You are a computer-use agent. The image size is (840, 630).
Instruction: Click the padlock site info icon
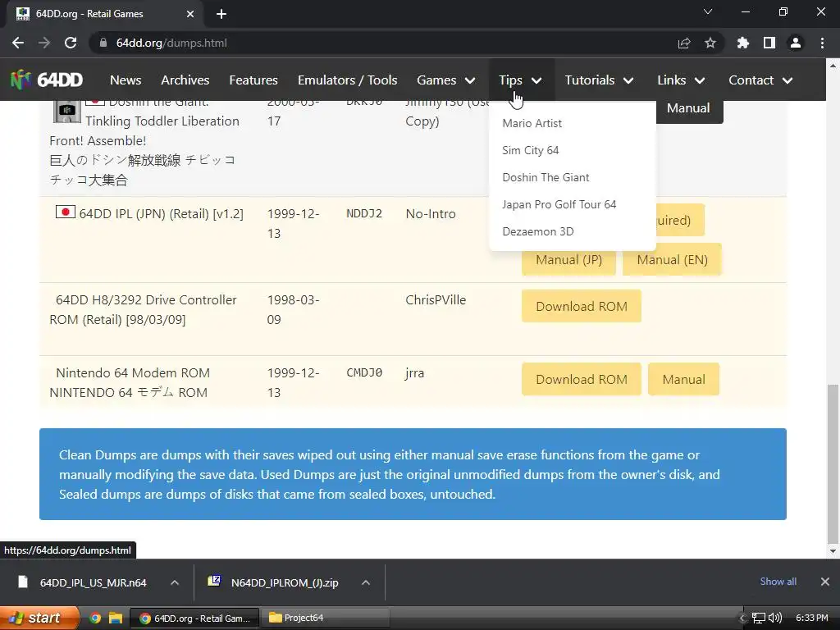103,43
